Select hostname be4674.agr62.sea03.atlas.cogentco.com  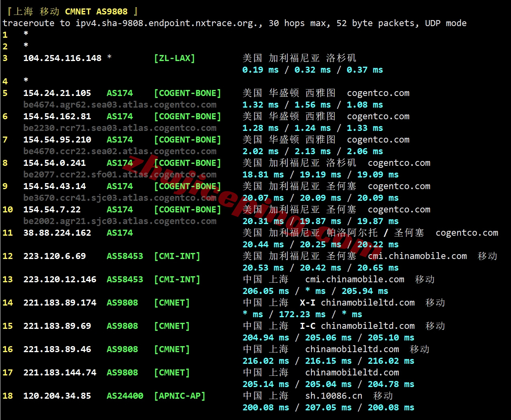(x=120, y=105)
